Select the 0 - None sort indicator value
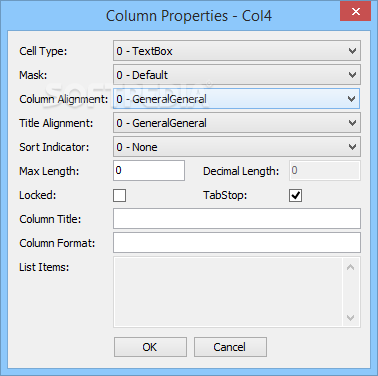378x376 pixels. [137, 147]
